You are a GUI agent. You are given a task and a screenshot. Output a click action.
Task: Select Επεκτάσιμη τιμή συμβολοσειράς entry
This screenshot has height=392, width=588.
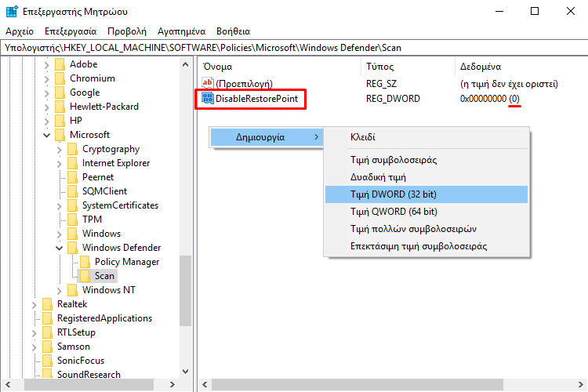coord(426,246)
